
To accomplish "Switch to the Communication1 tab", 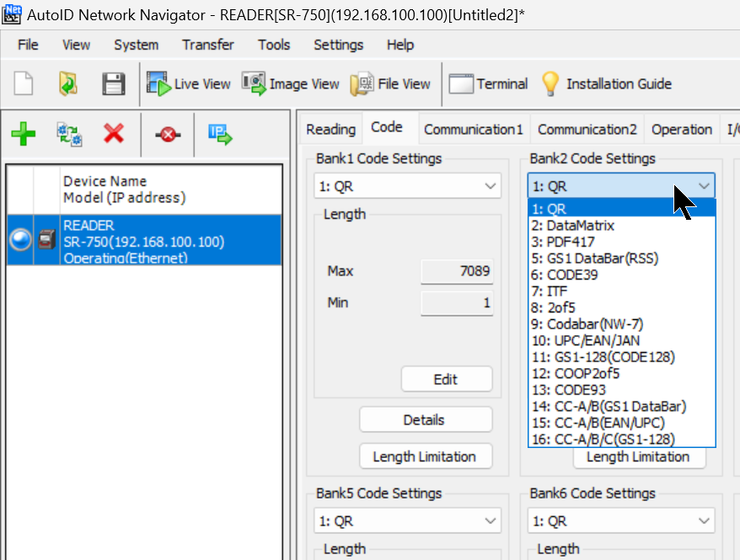I will tap(474, 129).
